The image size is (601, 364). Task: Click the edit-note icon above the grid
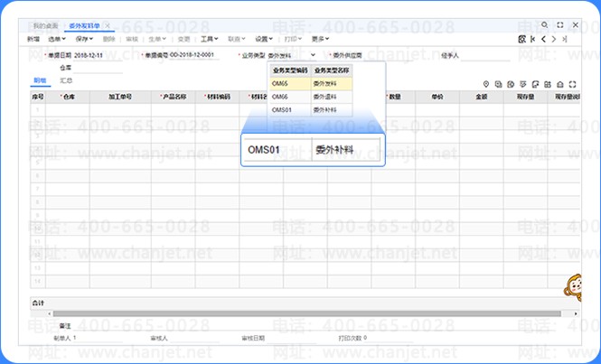coord(535,84)
